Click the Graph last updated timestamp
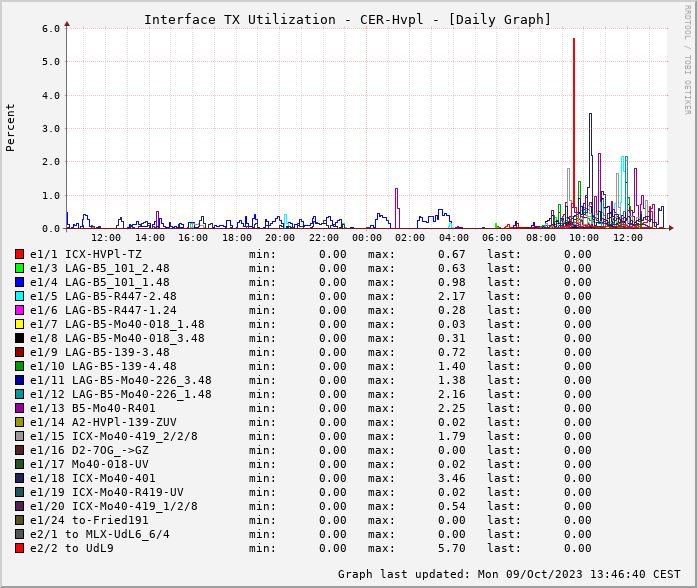This screenshot has height=588, width=697. [510, 574]
